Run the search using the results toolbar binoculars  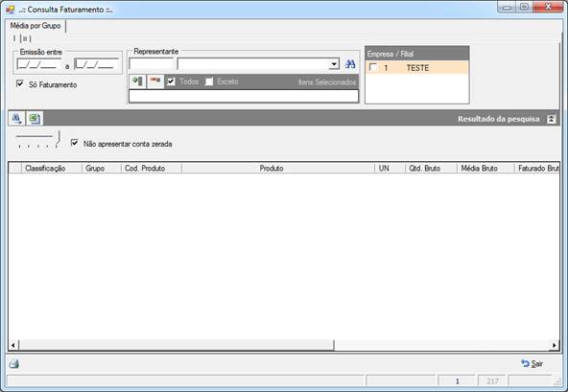[16, 118]
